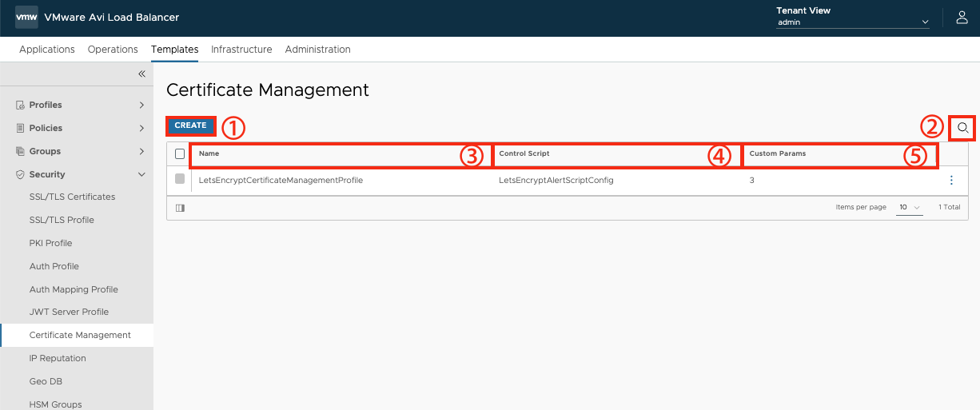Click the CREATE button
Image resolution: width=980 pixels, height=410 pixels.
coord(191,125)
